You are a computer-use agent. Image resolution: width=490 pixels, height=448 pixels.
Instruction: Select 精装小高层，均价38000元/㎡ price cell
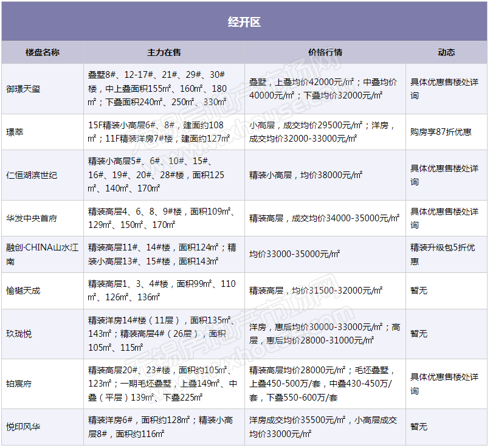[x=306, y=175]
